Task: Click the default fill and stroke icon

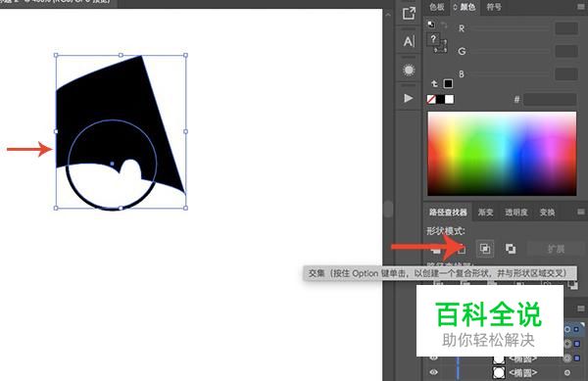Action: tap(431, 24)
